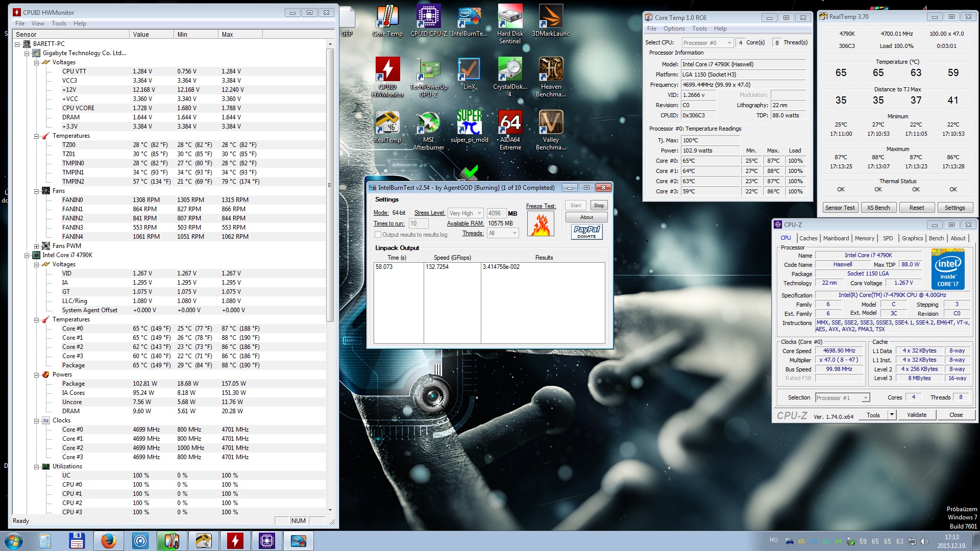Open AIDA64 Extreme desktop shortcut

(510, 130)
